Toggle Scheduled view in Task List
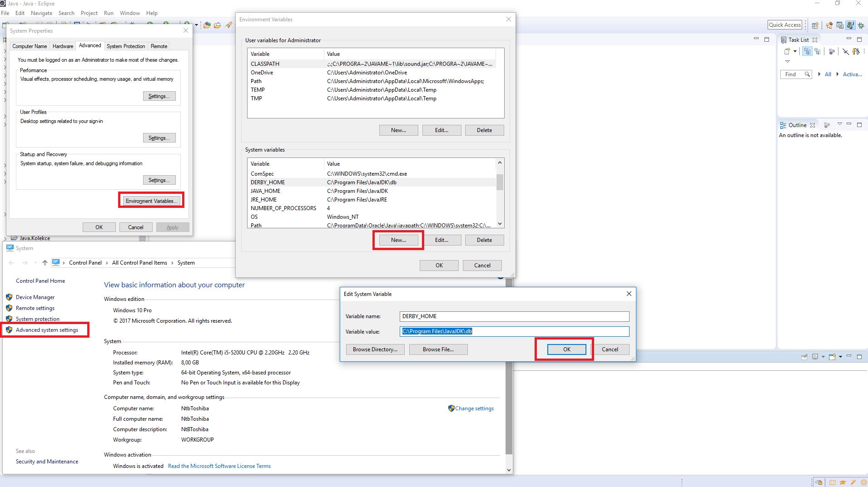 click(x=818, y=51)
